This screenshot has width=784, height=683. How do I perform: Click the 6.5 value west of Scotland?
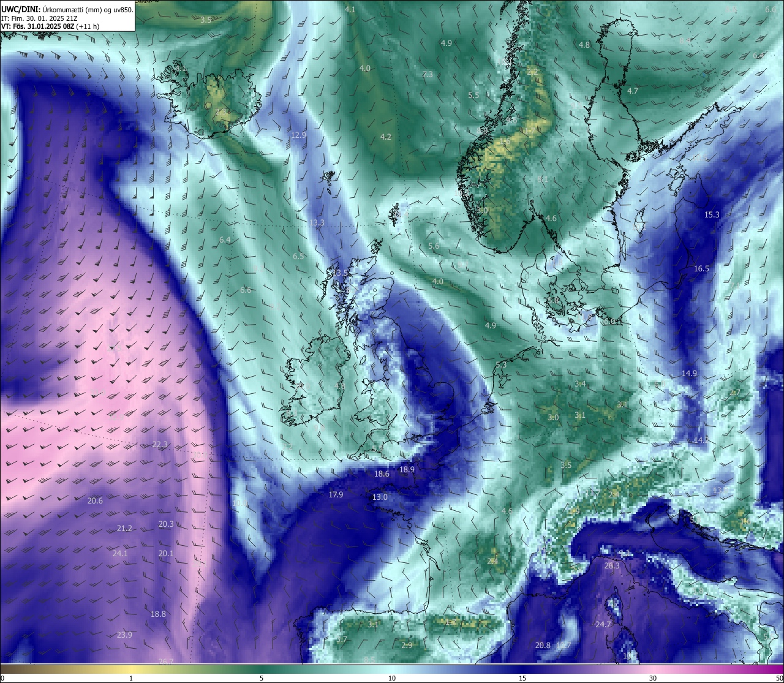(298, 256)
